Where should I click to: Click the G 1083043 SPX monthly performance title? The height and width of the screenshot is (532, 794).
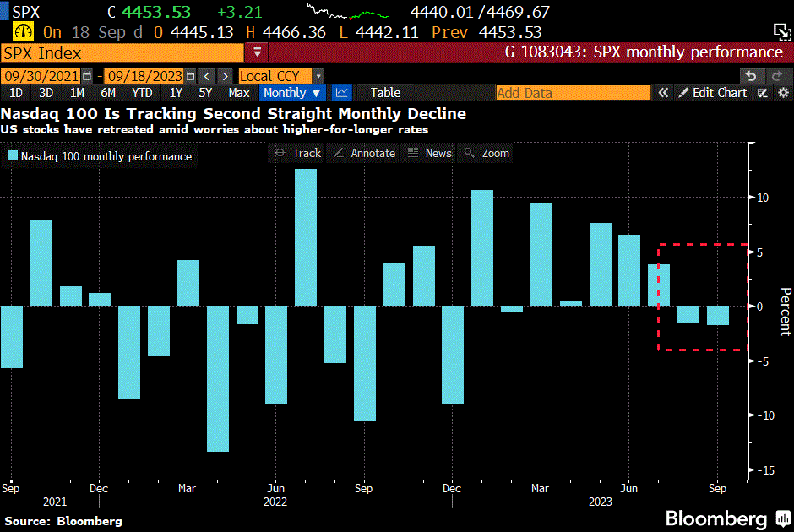(x=644, y=52)
